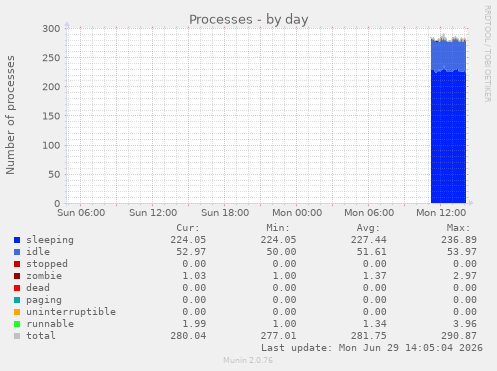Click sleeping average value 227.44

369,240
